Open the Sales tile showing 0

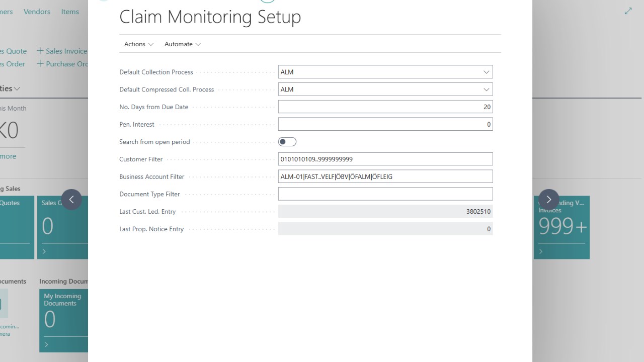[x=62, y=227]
